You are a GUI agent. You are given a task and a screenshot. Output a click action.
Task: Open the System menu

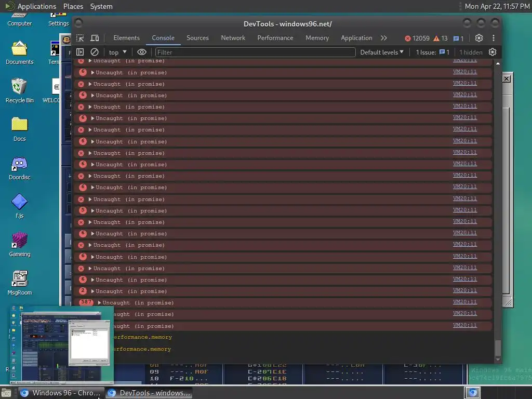point(101,6)
